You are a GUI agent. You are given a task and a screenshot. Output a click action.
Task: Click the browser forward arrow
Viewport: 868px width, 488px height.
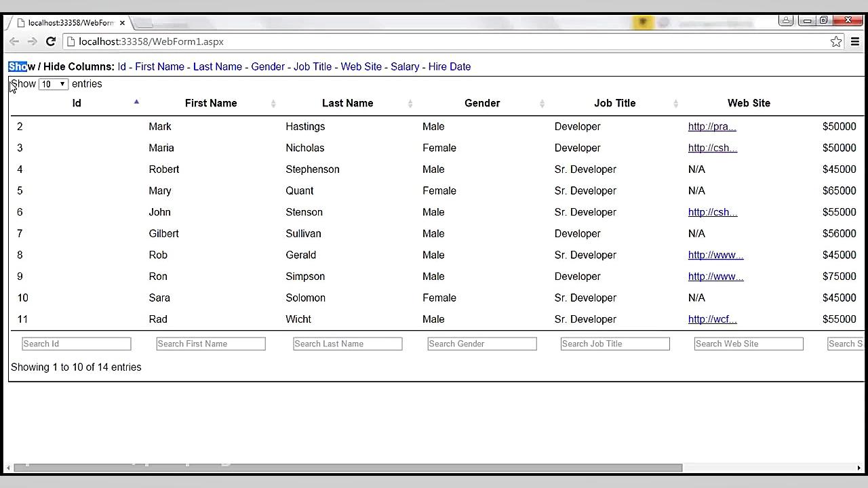click(x=32, y=41)
